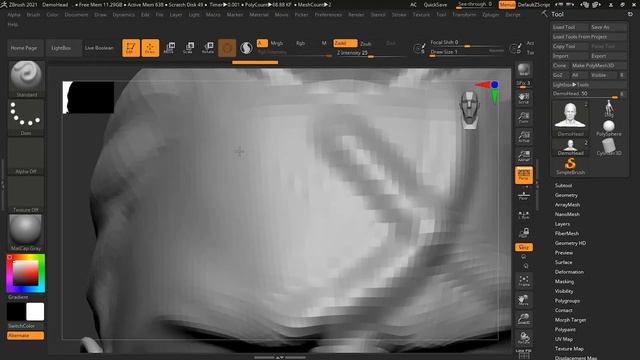Toggle Live Boolean mode
Image resolution: width=640 pixels, height=360 pixels.
click(99, 48)
